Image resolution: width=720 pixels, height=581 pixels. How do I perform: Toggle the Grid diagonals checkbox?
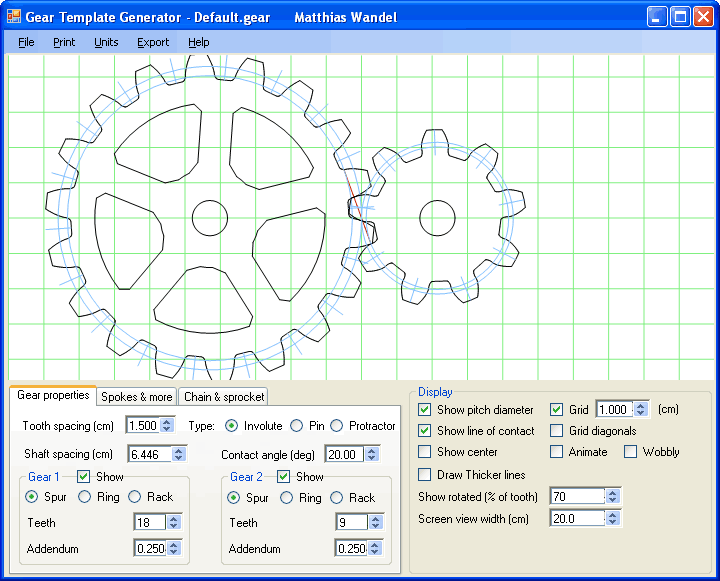point(557,431)
